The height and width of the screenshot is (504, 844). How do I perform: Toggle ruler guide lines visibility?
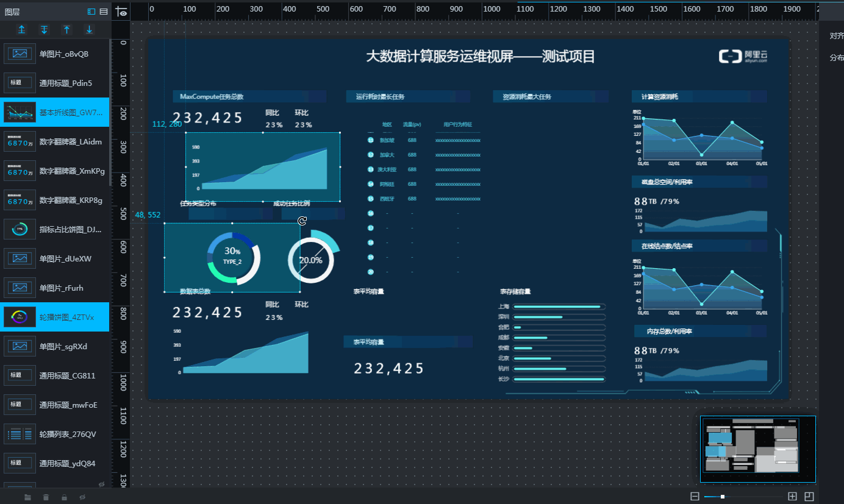[x=121, y=11]
